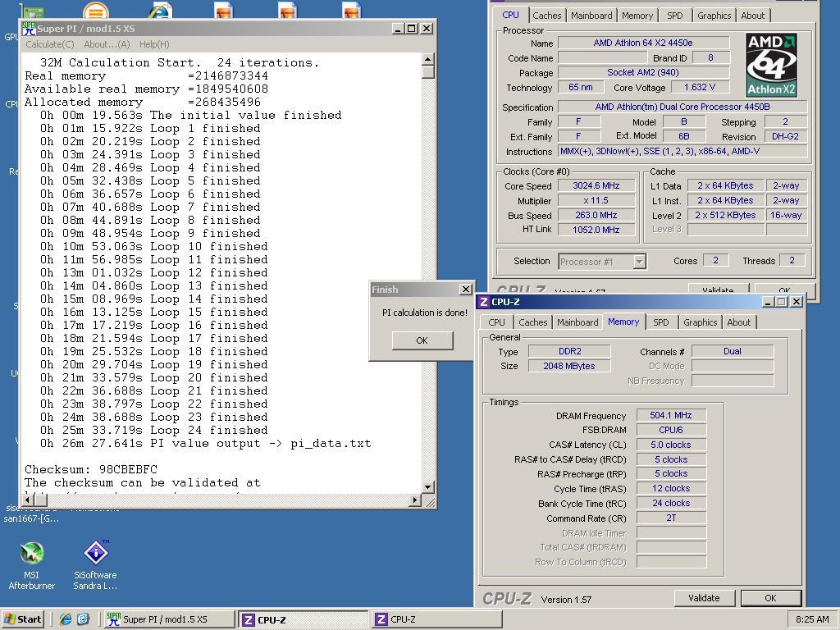The width and height of the screenshot is (840, 630).
Task: Click the Size field 2048 MBytes
Action: click(569, 366)
